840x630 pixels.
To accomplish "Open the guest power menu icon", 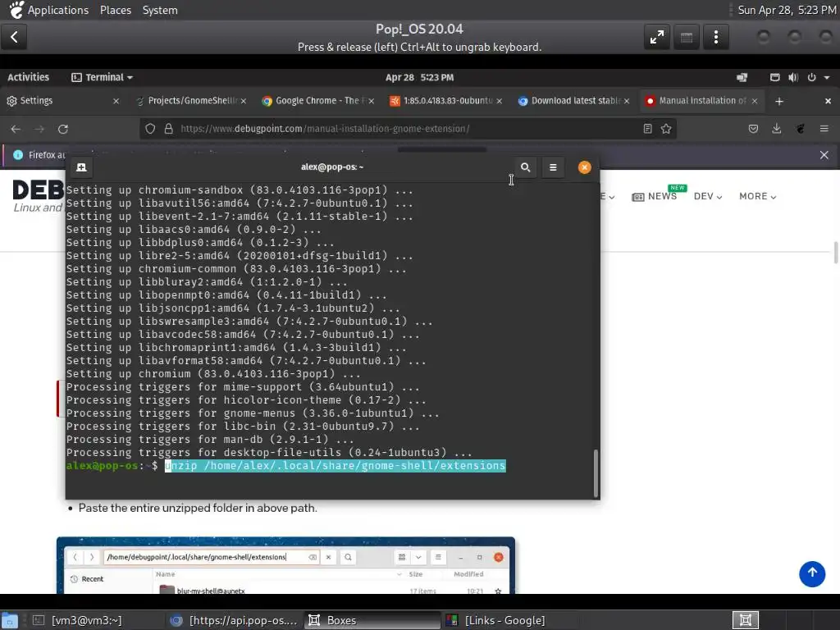I will pos(811,78).
